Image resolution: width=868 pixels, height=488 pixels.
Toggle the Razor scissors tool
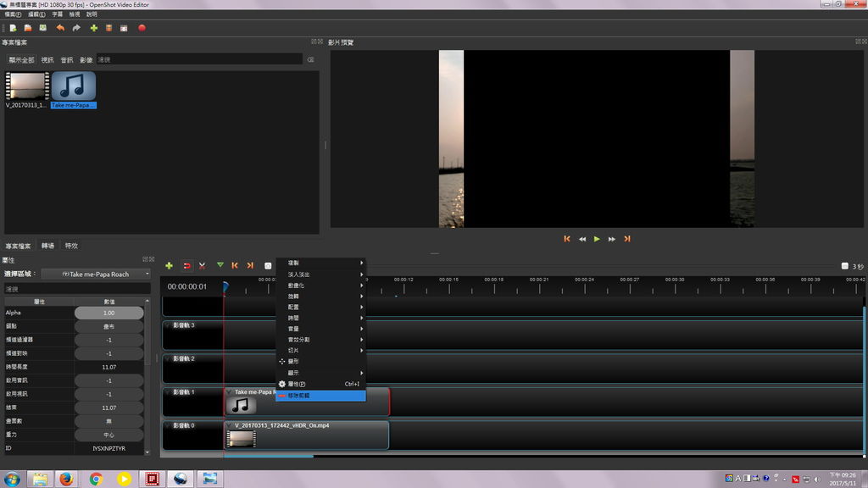click(202, 266)
